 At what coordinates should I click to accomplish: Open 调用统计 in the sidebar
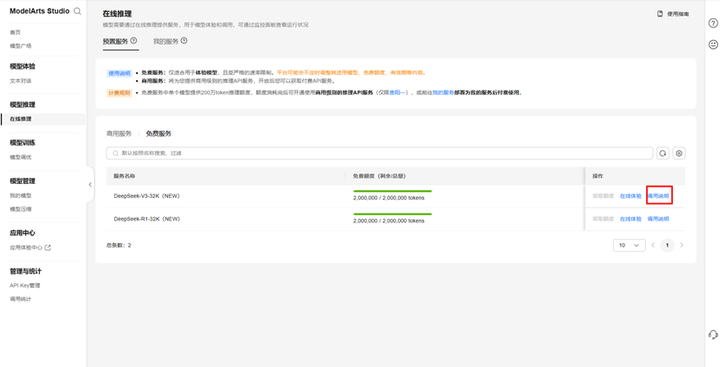pyautogui.click(x=21, y=299)
